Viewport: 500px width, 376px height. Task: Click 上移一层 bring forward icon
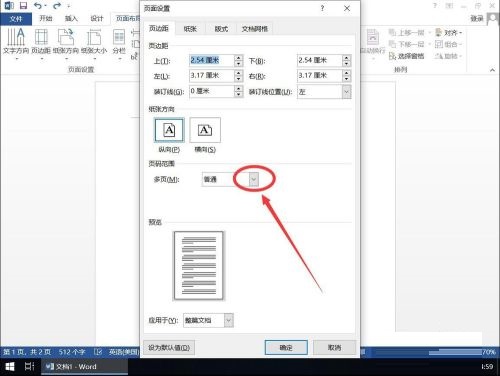click(393, 32)
